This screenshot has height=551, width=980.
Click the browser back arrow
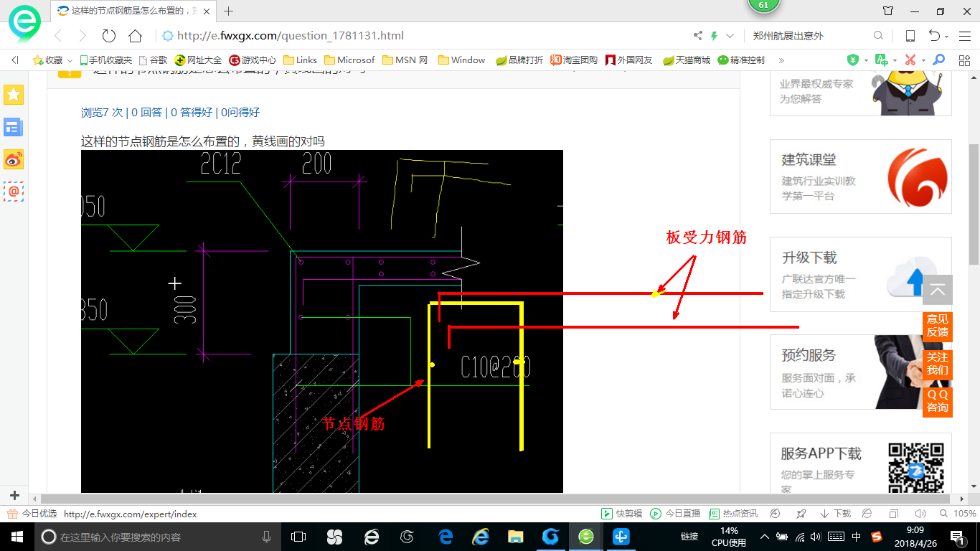(59, 36)
